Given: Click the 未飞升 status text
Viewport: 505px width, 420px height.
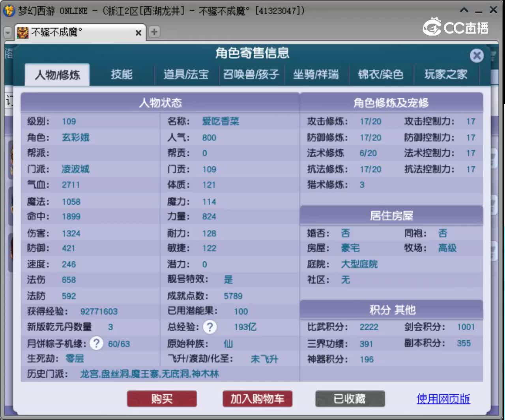Looking at the screenshot, I should click(265, 359).
